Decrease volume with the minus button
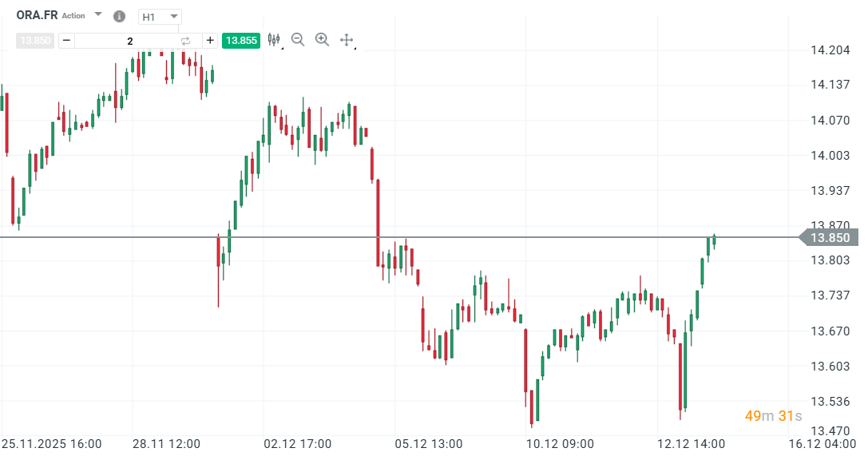 (66, 40)
